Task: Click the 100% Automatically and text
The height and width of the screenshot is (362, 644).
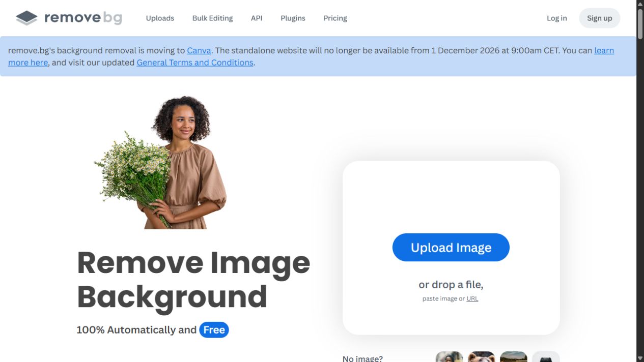Action: pyautogui.click(x=136, y=330)
